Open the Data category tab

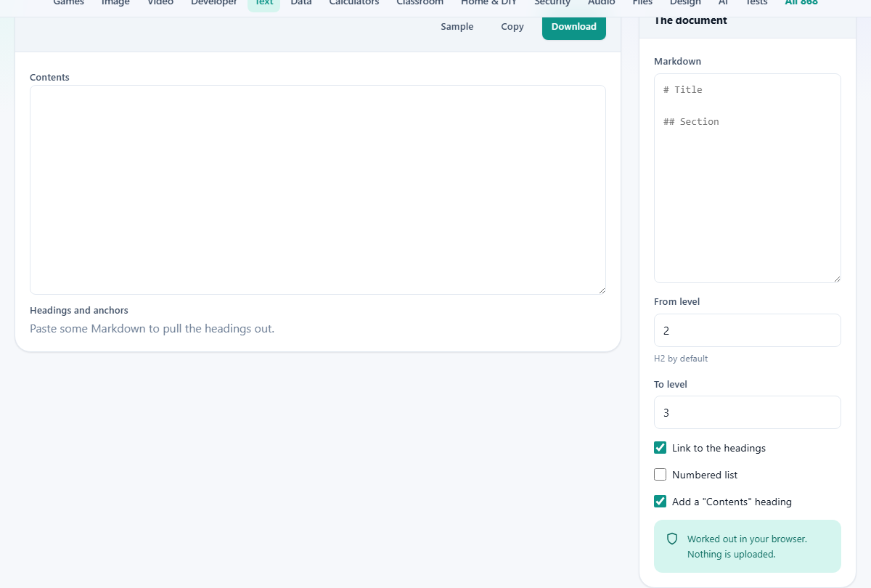(301, 3)
